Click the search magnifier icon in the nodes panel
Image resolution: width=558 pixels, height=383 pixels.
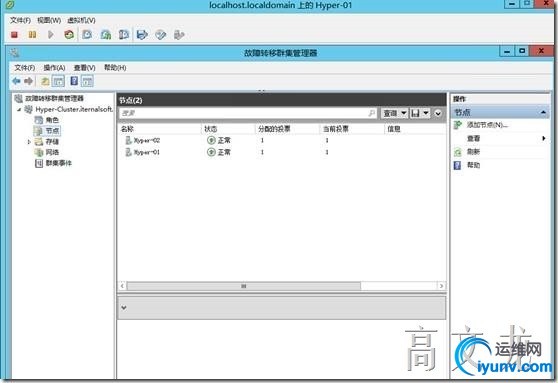371,113
